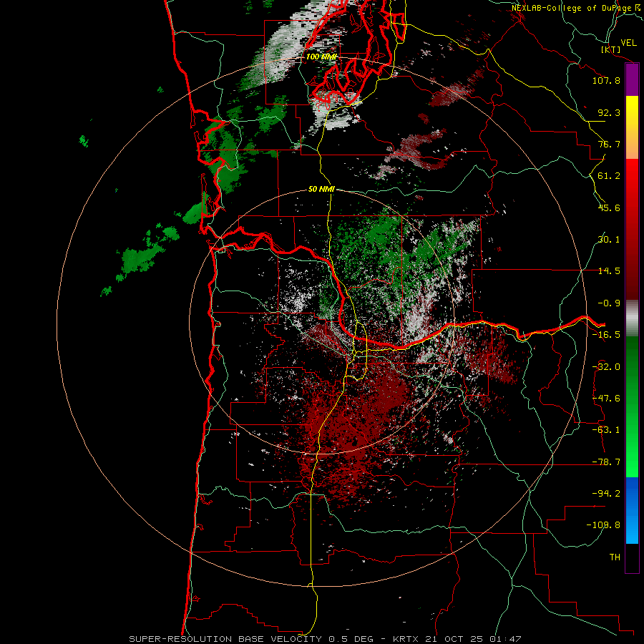Select the 76.7 scale value
This screenshot has height=644, width=644.
609,144
